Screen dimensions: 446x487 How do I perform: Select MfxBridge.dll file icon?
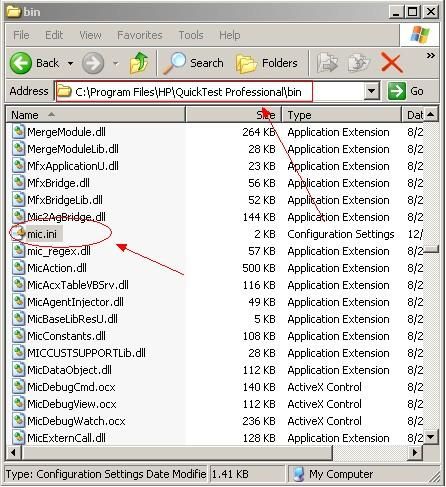point(19,183)
